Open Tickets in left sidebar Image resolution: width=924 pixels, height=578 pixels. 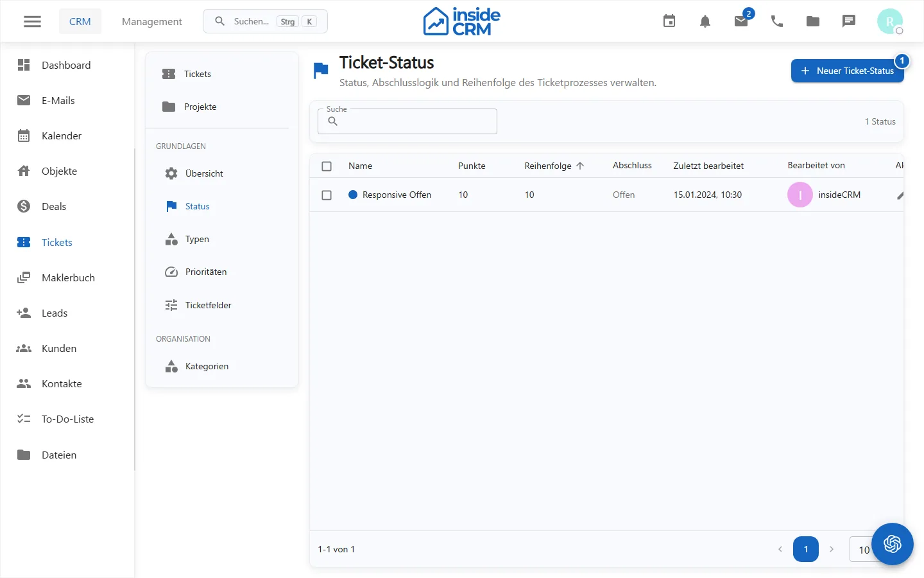pyautogui.click(x=67, y=242)
